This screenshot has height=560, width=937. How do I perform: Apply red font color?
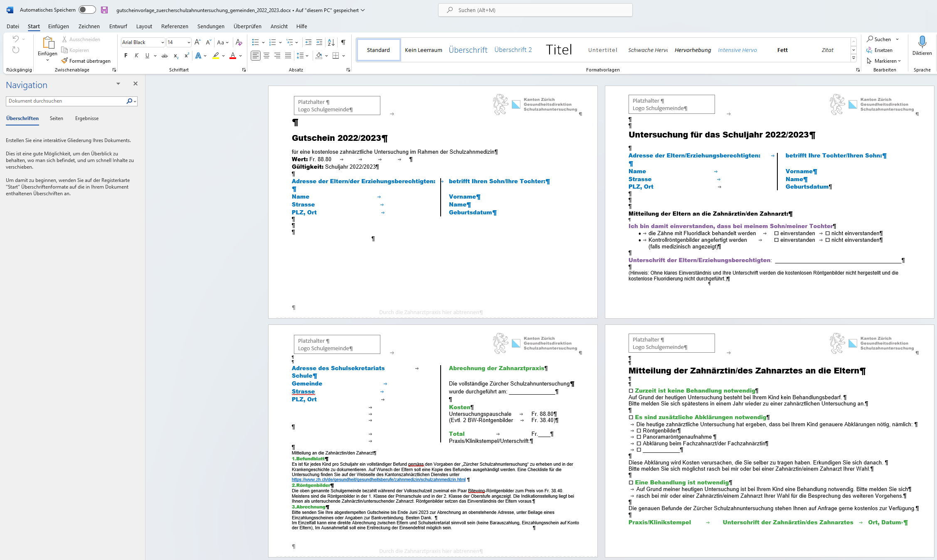point(233,55)
